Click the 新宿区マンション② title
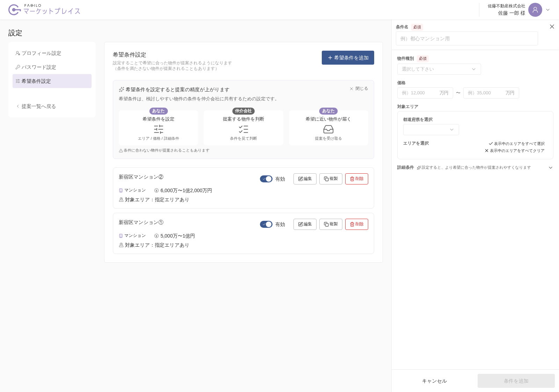 (141, 177)
